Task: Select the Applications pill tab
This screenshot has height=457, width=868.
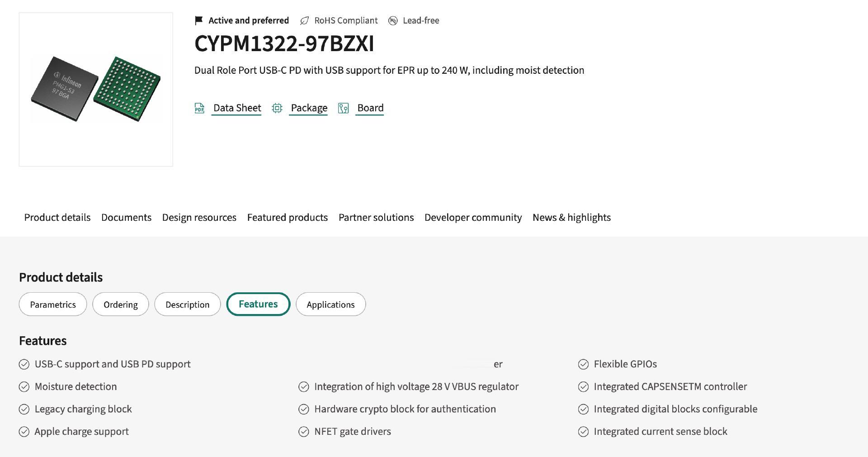Action: tap(330, 305)
